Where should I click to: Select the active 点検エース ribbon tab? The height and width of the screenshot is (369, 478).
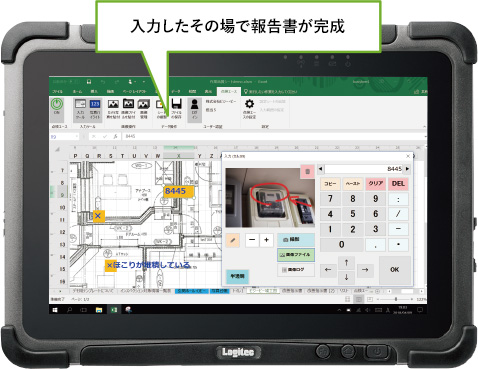(229, 91)
